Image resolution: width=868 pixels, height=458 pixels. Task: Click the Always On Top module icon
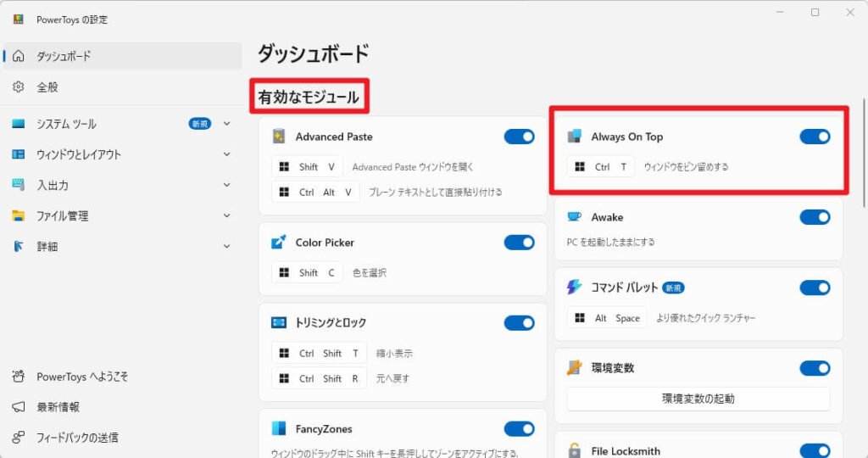pyautogui.click(x=575, y=137)
